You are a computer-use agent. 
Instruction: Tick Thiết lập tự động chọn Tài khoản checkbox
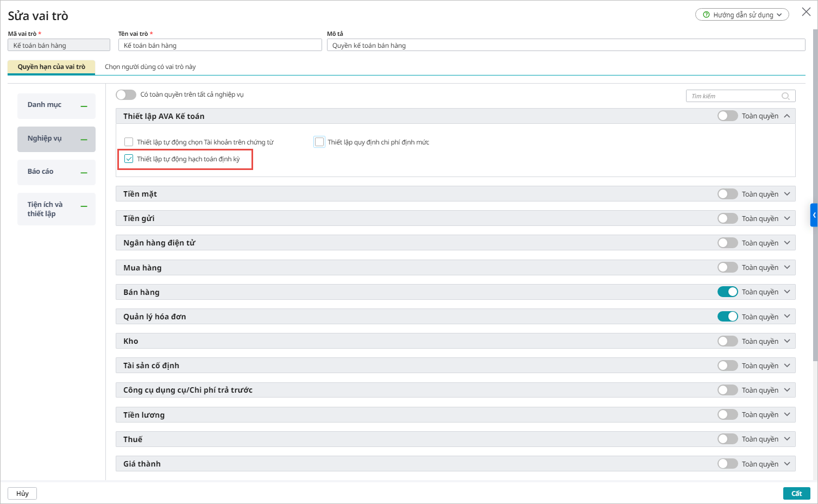pyautogui.click(x=129, y=142)
